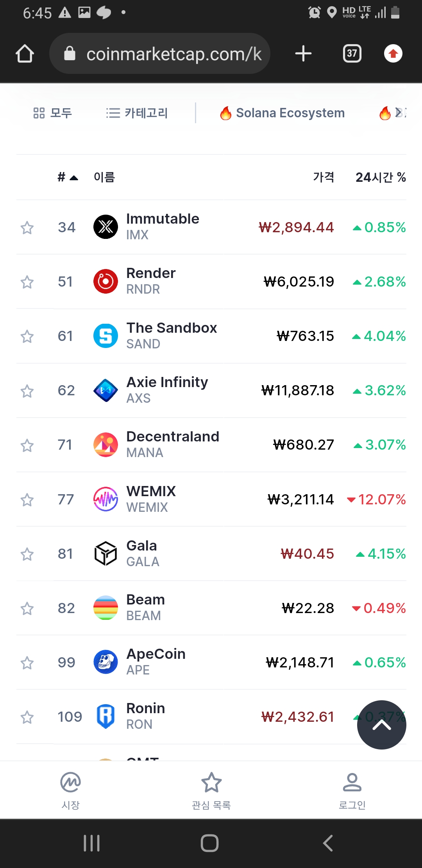
Task: Open a new browser tab
Action: point(303,54)
